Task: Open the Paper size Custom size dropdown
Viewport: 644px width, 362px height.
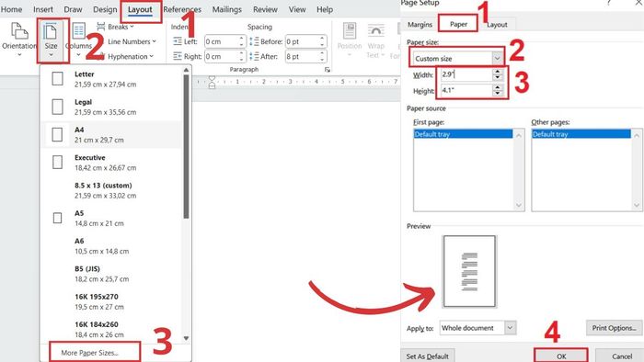Action: pyautogui.click(x=457, y=59)
